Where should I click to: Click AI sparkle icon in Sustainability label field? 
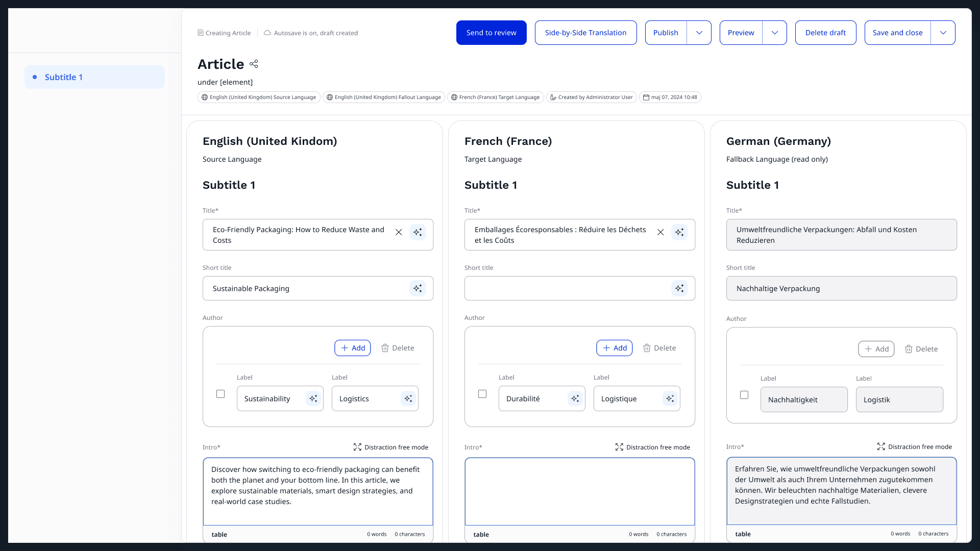click(313, 398)
